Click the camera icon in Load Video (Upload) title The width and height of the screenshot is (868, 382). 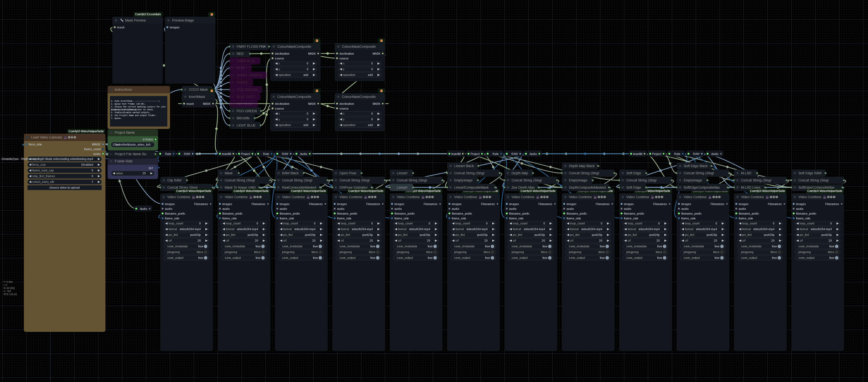[65, 137]
